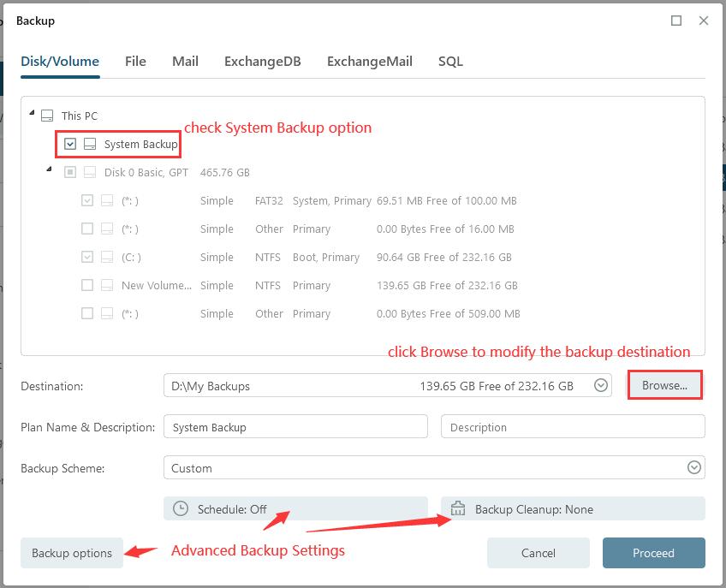Image resolution: width=726 pixels, height=588 pixels.
Task: Open the Destination dropdown arrow
Action: pos(602,386)
